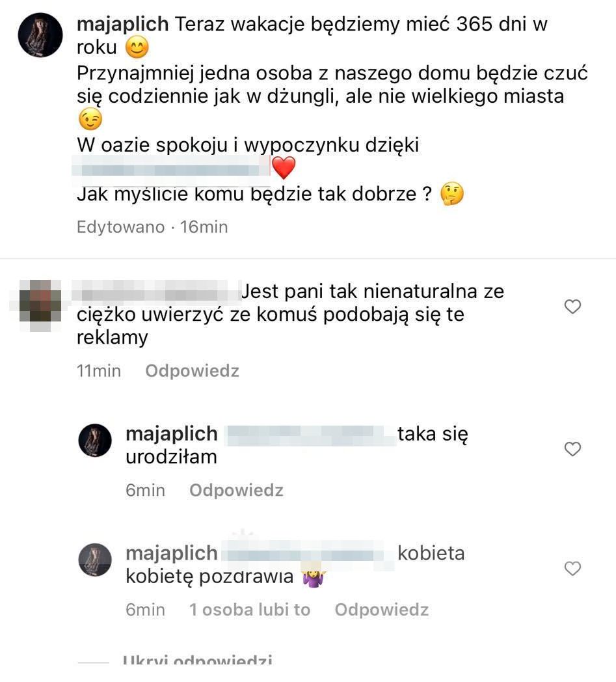Screen dimensions: 616x682
Task: Click majaplich username in main caption
Action: coord(122,24)
